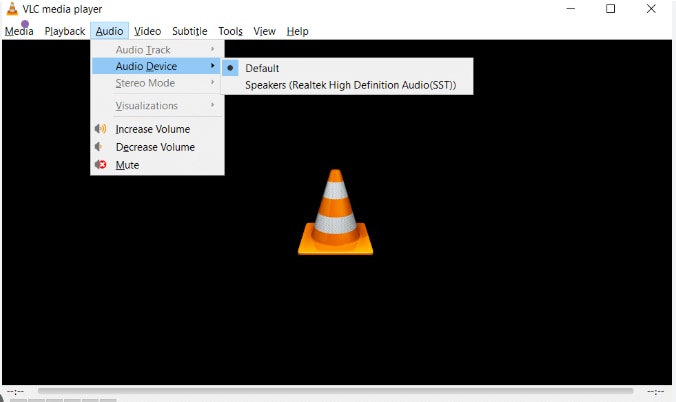
Task: Open the Subtitle menu
Action: click(x=190, y=31)
